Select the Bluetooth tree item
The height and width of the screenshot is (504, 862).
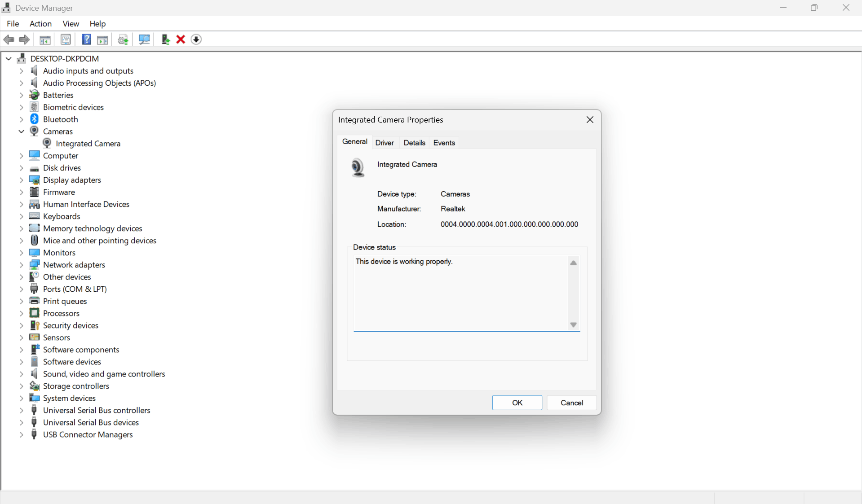coord(61,119)
